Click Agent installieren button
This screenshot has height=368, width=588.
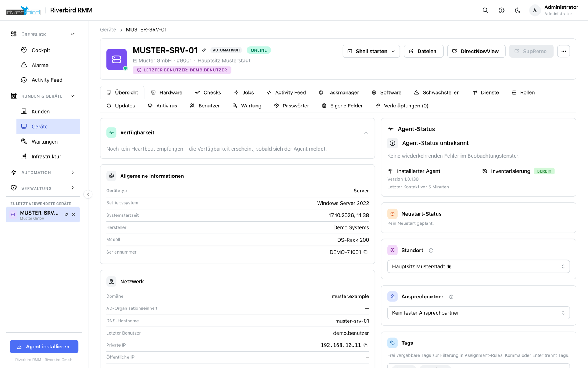tap(44, 347)
